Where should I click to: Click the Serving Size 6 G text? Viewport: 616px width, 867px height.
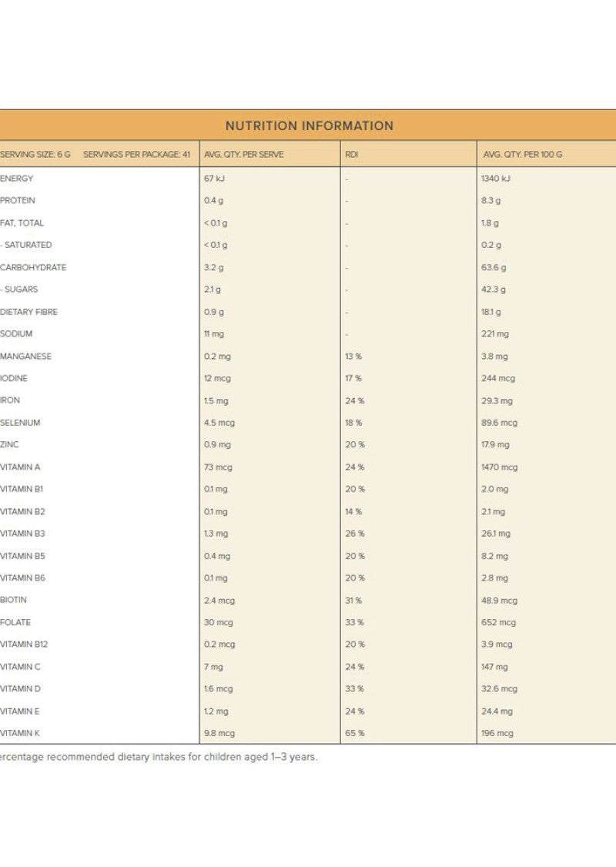pyautogui.click(x=35, y=154)
